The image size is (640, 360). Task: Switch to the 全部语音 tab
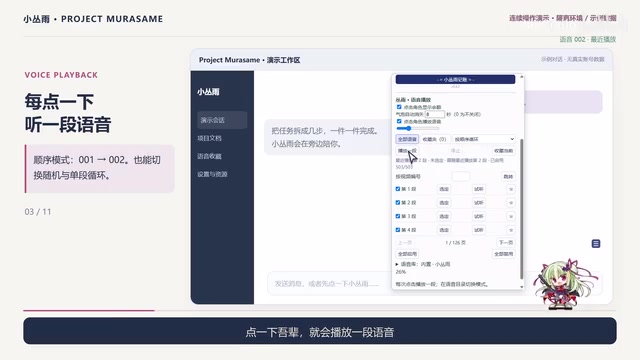coord(407,139)
